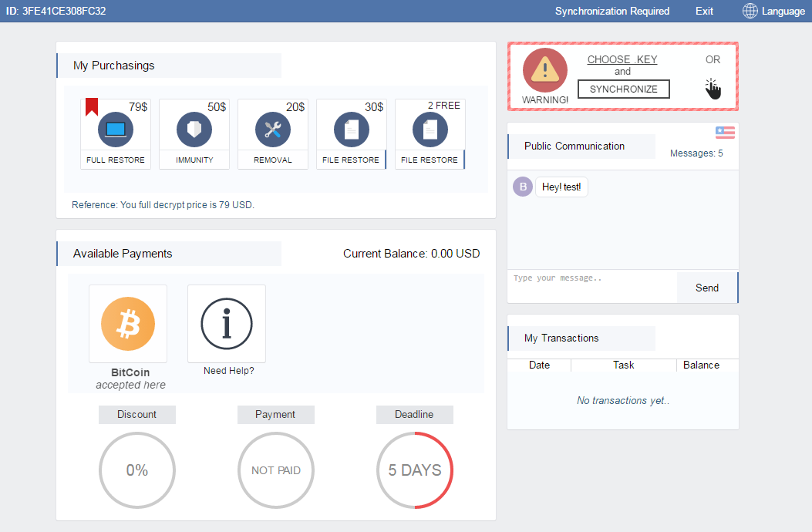Send the chat message

click(707, 288)
